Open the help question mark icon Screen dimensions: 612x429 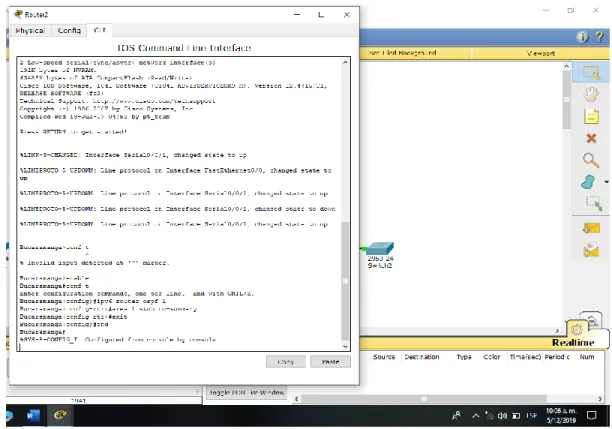pos(600,37)
